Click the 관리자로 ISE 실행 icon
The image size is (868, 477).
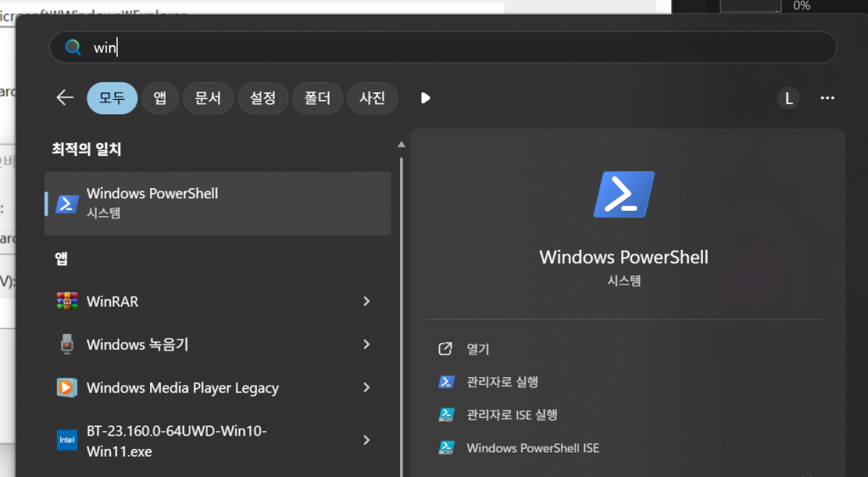[446, 414]
